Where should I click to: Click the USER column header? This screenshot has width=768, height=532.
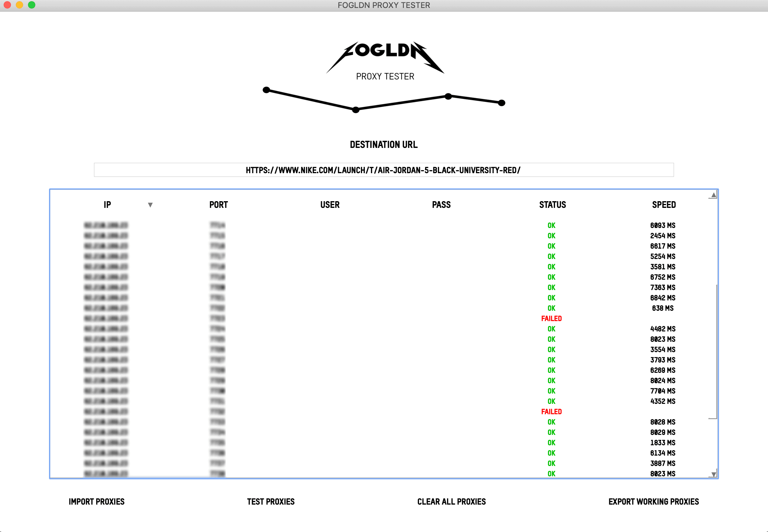tap(330, 205)
